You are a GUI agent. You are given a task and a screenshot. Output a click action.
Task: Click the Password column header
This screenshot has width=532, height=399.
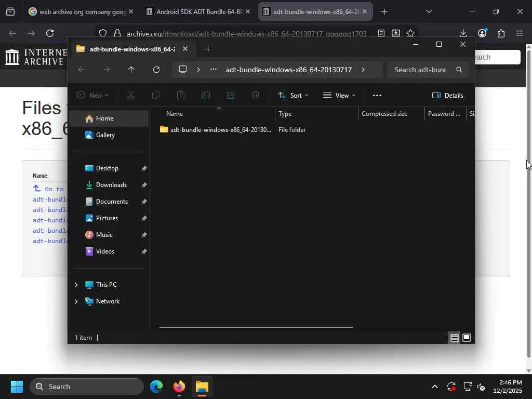[x=445, y=114]
